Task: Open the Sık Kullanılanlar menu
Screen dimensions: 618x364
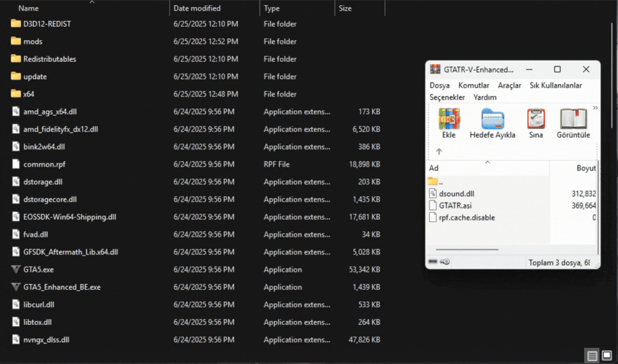Action: coord(556,85)
